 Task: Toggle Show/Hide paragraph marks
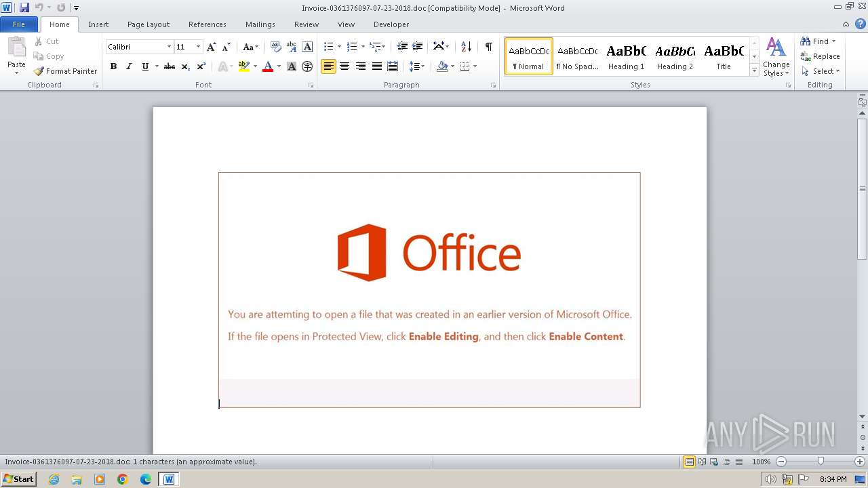pyautogui.click(x=488, y=47)
